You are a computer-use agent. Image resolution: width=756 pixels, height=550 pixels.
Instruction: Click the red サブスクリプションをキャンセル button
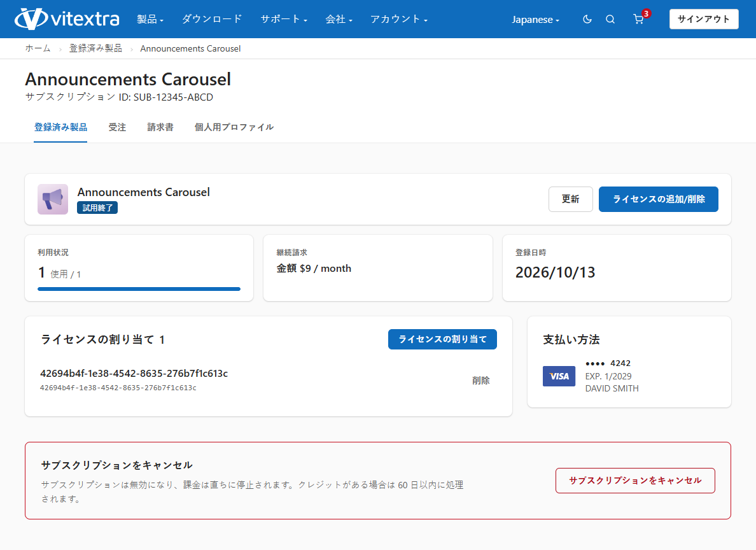pos(635,481)
